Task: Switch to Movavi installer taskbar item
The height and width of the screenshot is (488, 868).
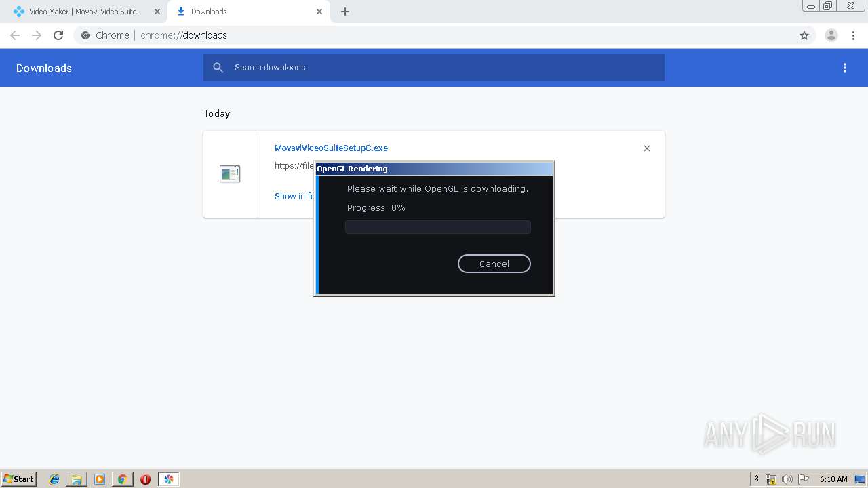Action: [169, 479]
